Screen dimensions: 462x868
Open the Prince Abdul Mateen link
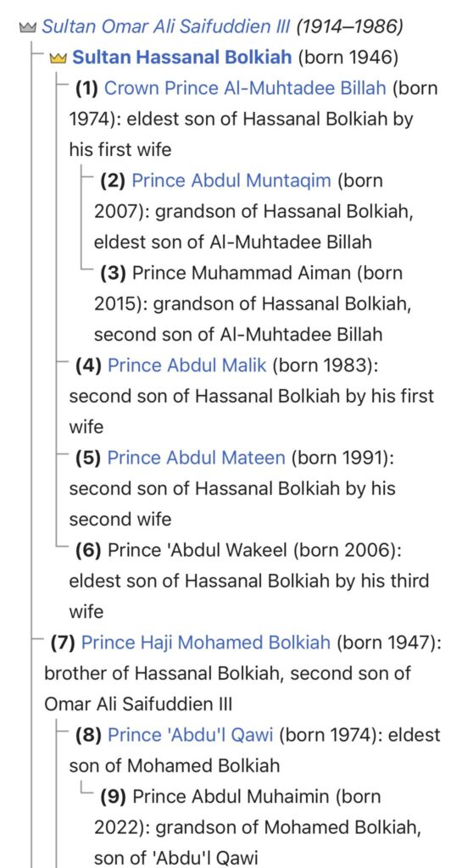coord(197,458)
